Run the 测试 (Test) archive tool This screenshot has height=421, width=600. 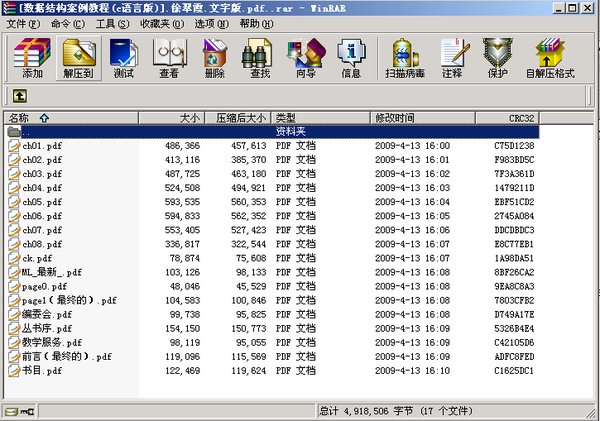124,58
